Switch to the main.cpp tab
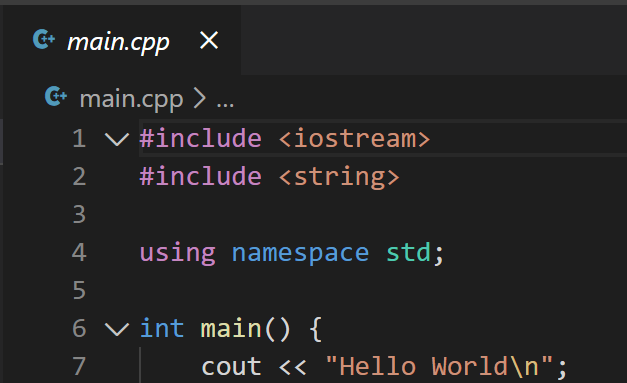627x383 pixels. pos(118,42)
